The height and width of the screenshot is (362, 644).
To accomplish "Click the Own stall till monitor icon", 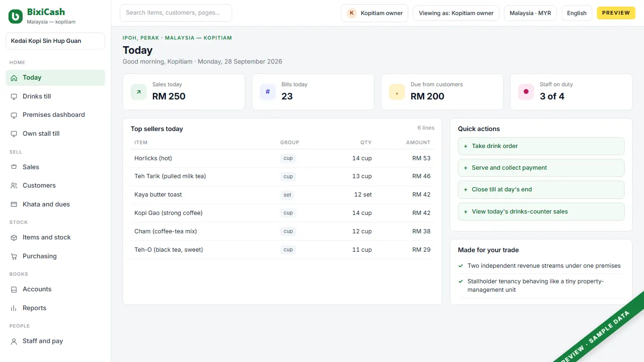I will [14, 134].
